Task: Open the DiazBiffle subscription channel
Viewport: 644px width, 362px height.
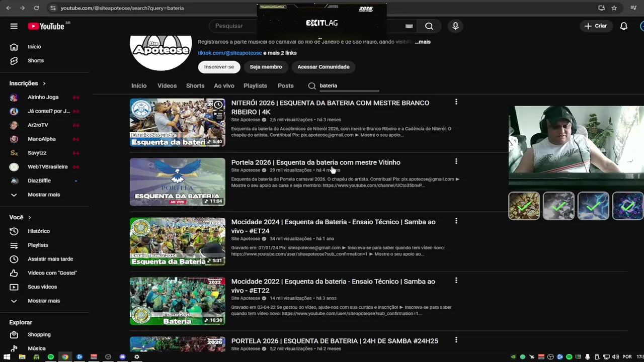Action: pos(39,181)
